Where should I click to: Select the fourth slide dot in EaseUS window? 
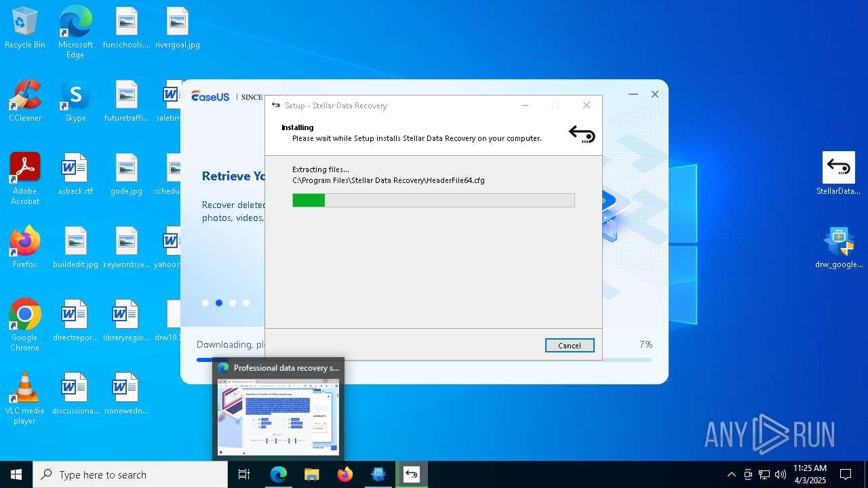click(246, 303)
